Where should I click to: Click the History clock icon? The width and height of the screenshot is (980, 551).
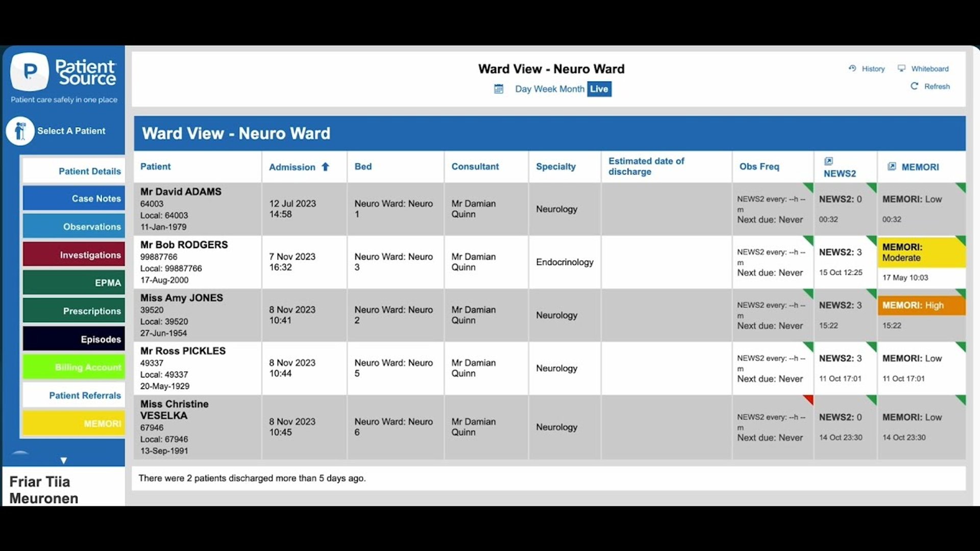tap(852, 68)
